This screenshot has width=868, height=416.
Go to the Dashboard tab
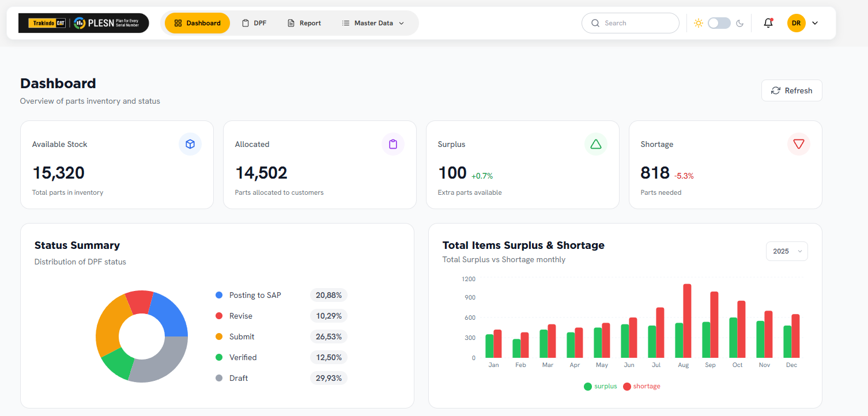tap(197, 23)
